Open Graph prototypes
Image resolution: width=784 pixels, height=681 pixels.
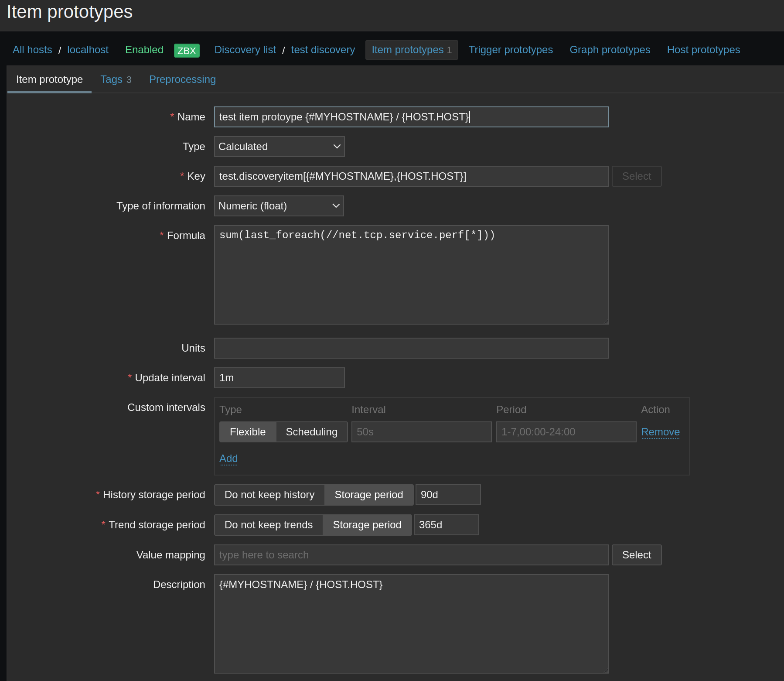click(x=610, y=50)
